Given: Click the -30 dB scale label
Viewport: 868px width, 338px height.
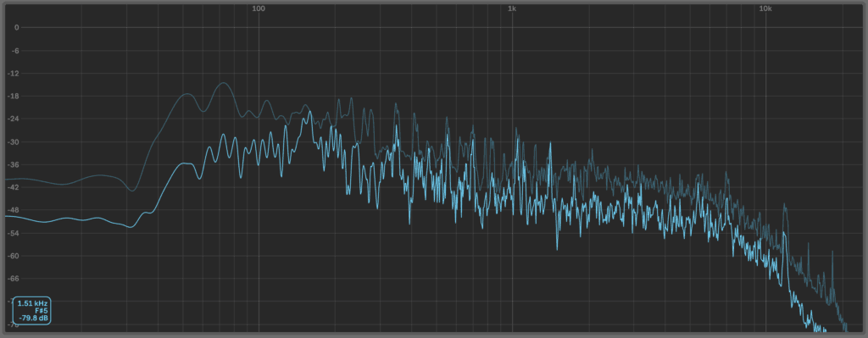Looking at the screenshot, I should tap(14, 141).
